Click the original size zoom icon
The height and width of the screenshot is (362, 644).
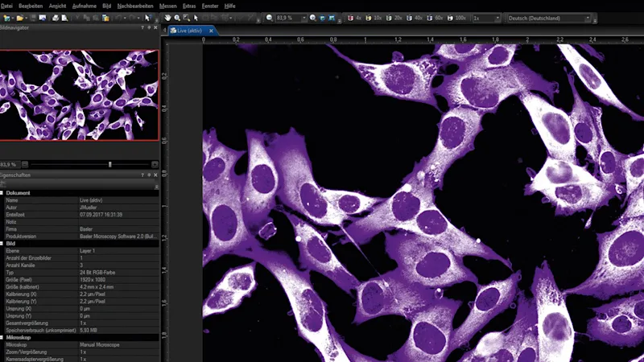coord(332,18)
